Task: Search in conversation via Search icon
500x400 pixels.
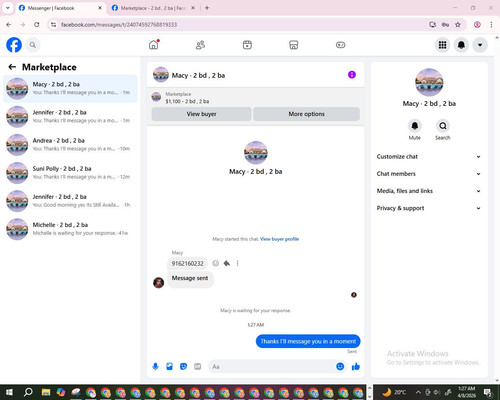Action: click(x=443, y=126)
